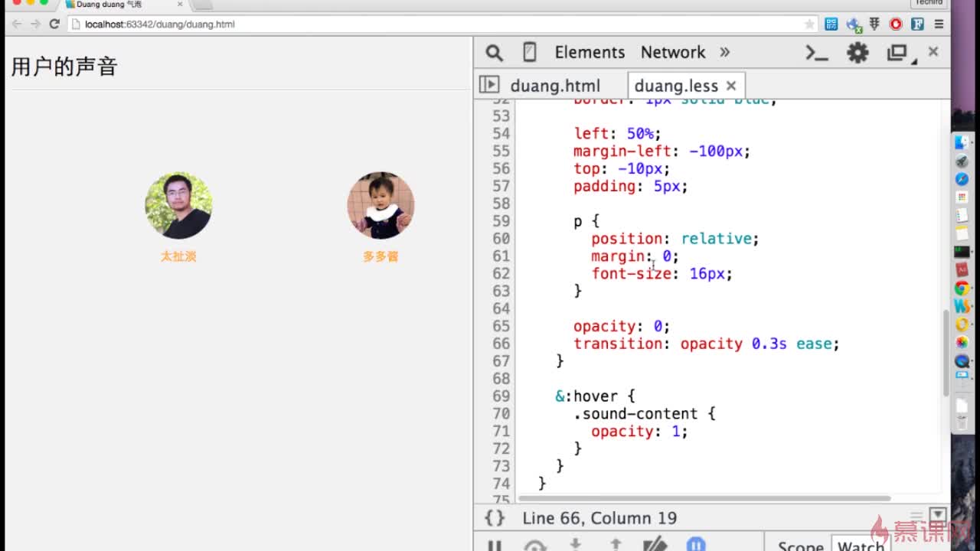
Task: Click the vertical scrollbar of code editor
Action: click(946, 353)
